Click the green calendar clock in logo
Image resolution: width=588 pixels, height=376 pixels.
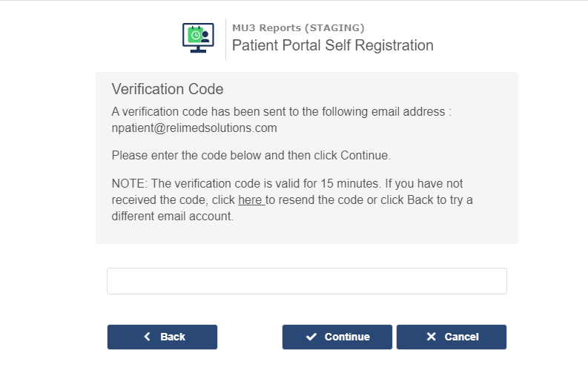pyautogui.click(x=195, y=35)
